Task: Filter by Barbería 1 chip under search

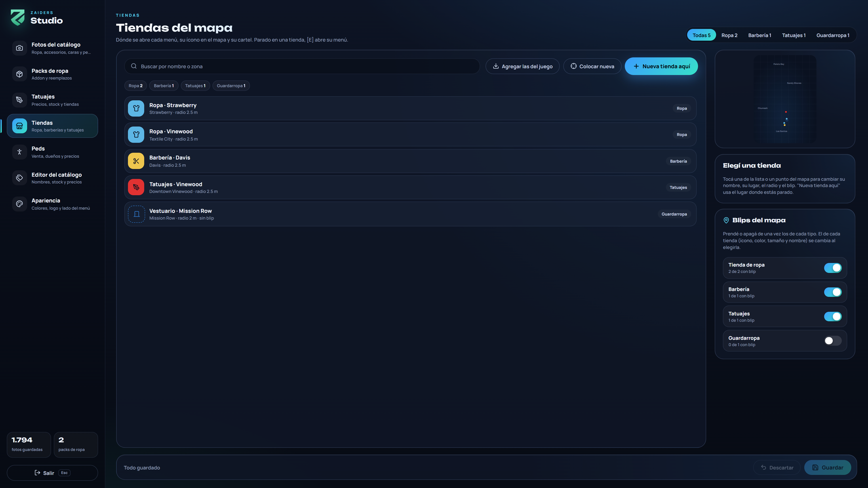Action: 164,86
